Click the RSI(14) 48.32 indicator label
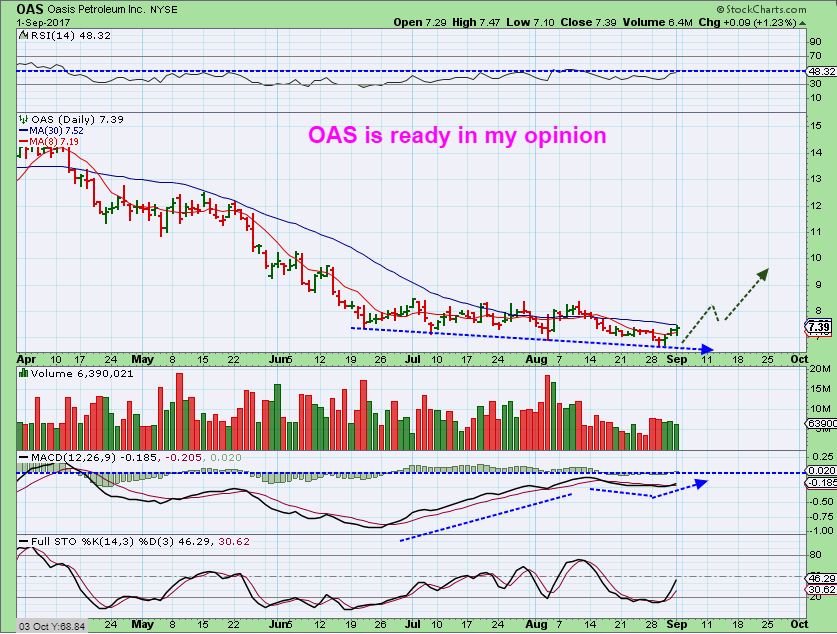The height and width of the screenshot is (634, 837). [x=71, y=36]
